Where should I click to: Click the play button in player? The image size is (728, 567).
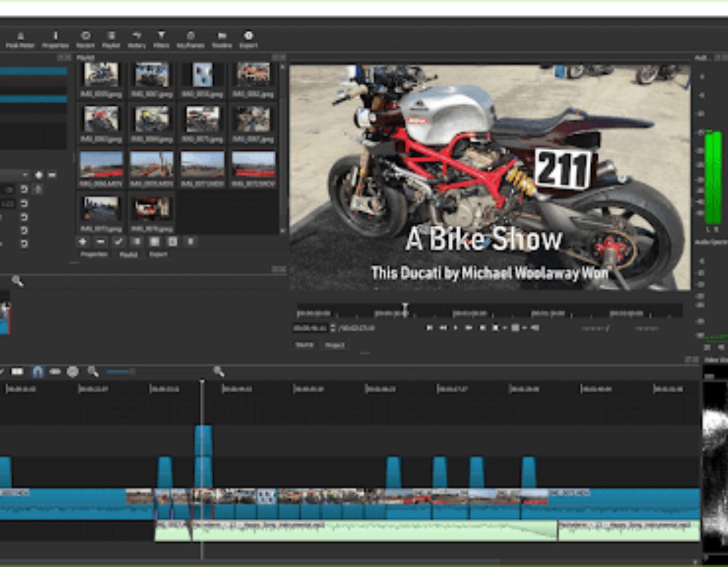(x=456, y=328)
